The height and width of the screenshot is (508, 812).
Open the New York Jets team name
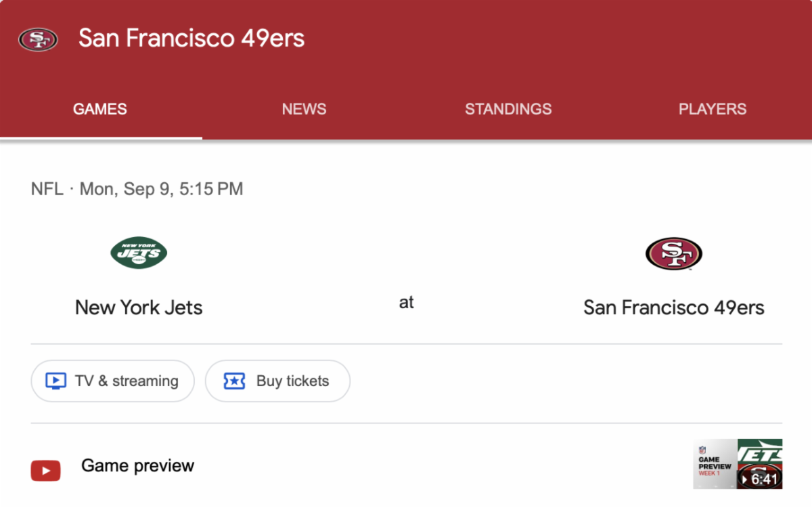[x=139, y=308]
